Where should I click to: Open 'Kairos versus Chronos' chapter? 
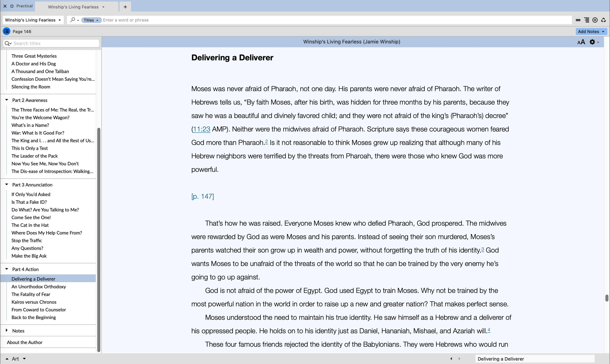[x=34, y=302]
